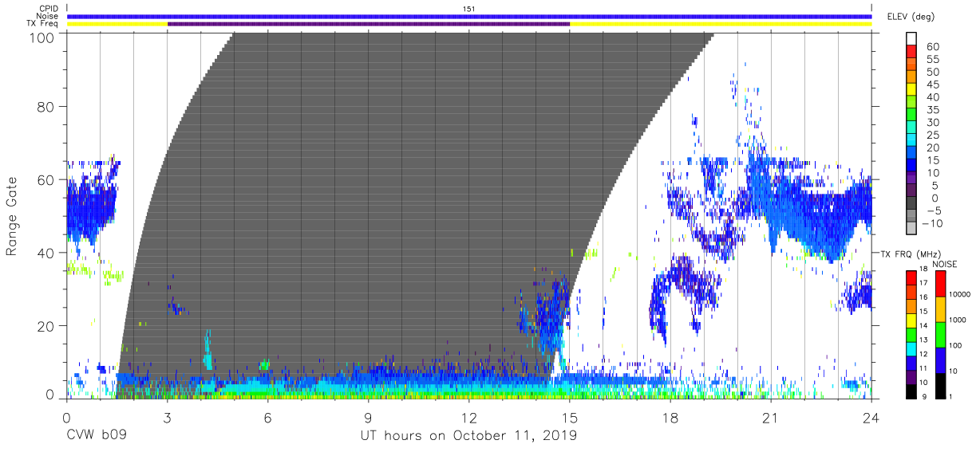Click the ELEV (deg) legend title
Viewport: 980px width, 452px height.
click(x=911, y=16)
